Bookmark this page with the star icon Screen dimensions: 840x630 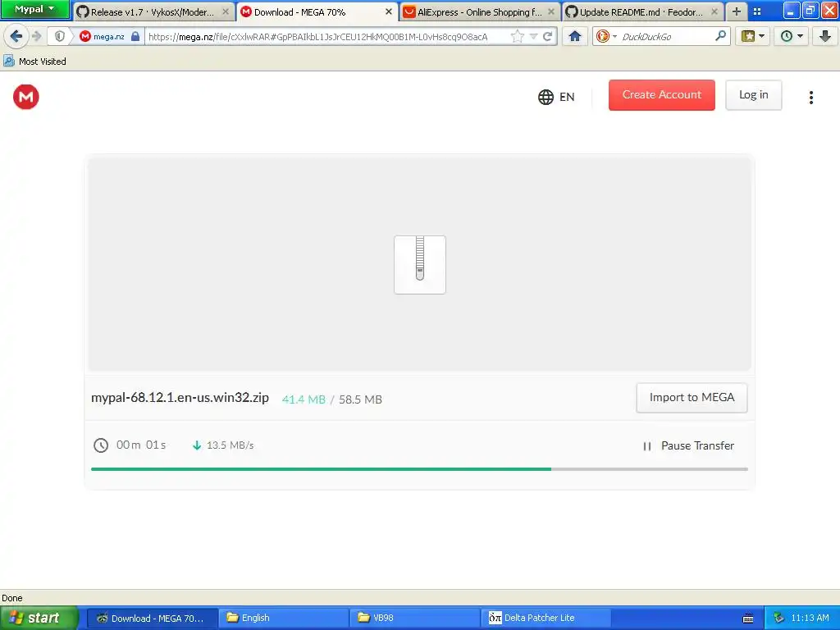click(x=517, y=36)
